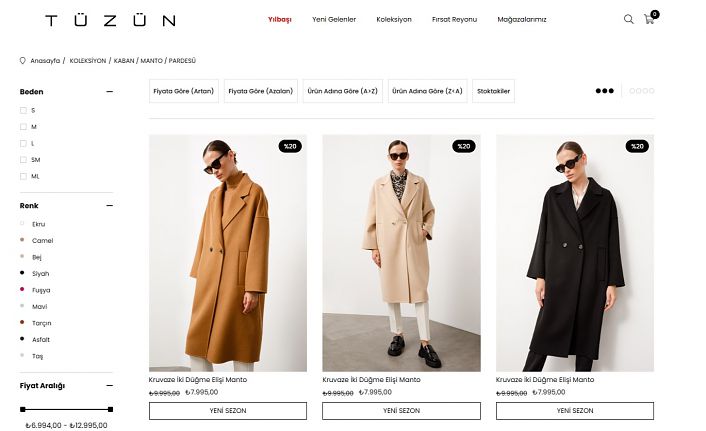Open the Yılbaşı menu item
Viewport: 706px width, 431px height.
[280, 19]
